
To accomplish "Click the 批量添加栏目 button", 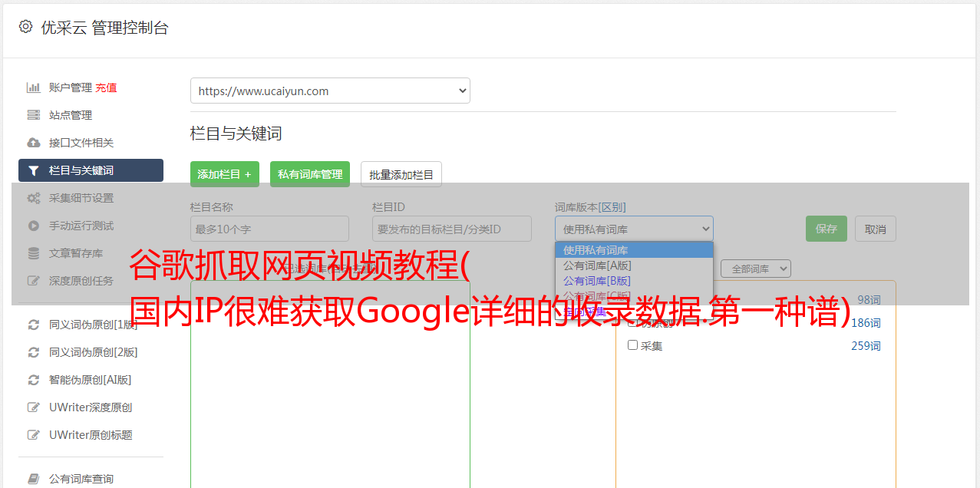I will (x=401, y=174).
